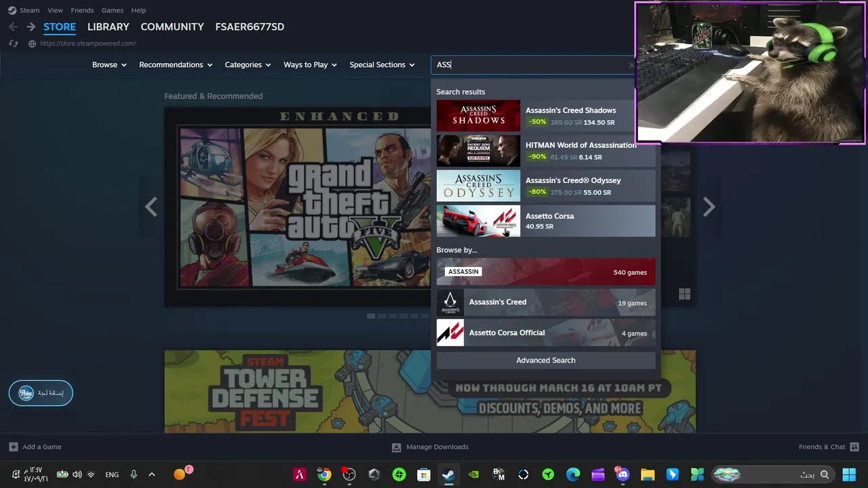Screen dimensions: 868x488
Task: Open Microsoft Edge from the taskbar
Action: point(573,474)
